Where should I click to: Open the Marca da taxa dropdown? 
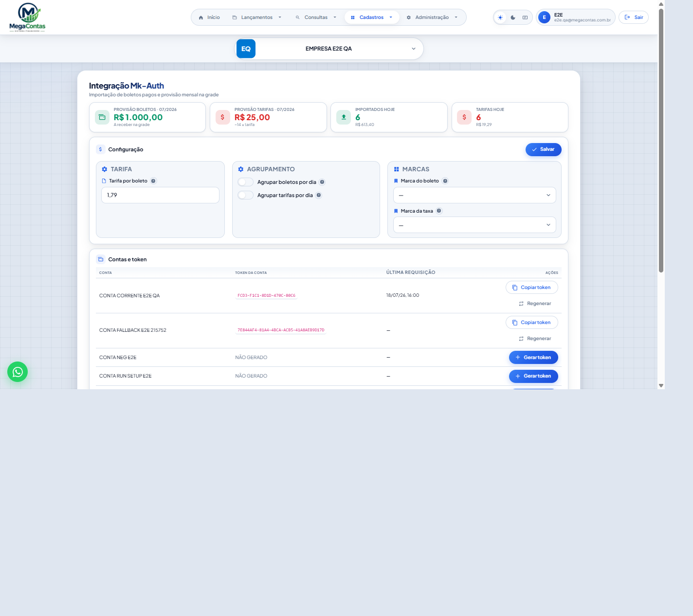[x=474, y=225]
